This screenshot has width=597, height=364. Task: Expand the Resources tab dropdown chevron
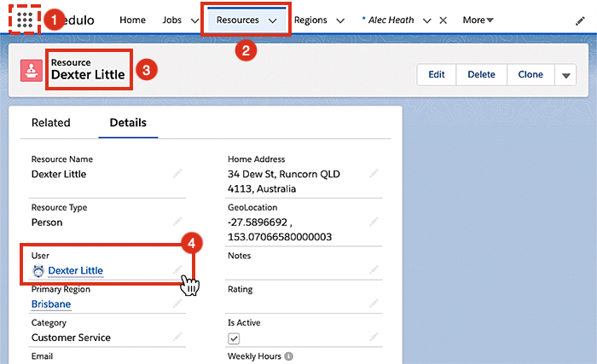[273, 20]
